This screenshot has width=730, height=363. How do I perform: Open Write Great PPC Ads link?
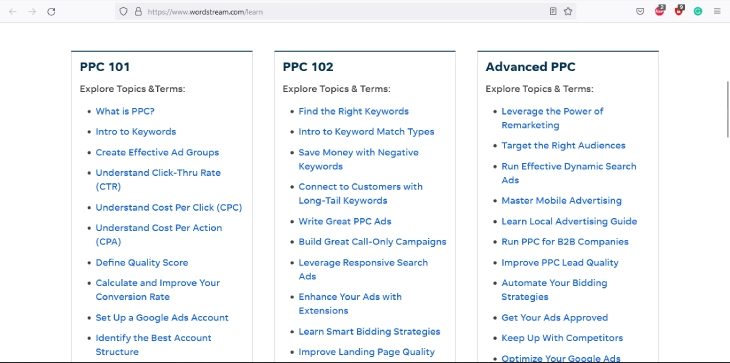click(345, 221)
